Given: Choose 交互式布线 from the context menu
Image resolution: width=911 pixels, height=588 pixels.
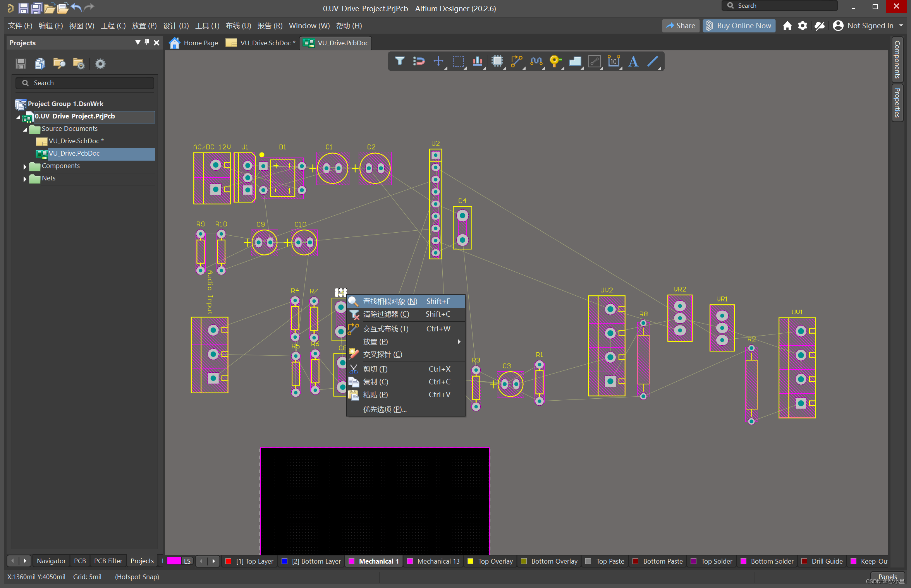Looking at the screenshot, I should pos(385,329).
